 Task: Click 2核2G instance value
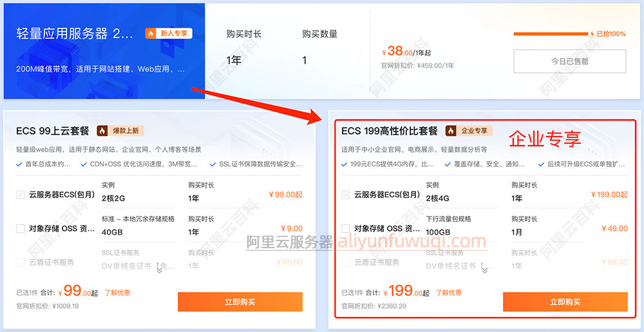113,199
